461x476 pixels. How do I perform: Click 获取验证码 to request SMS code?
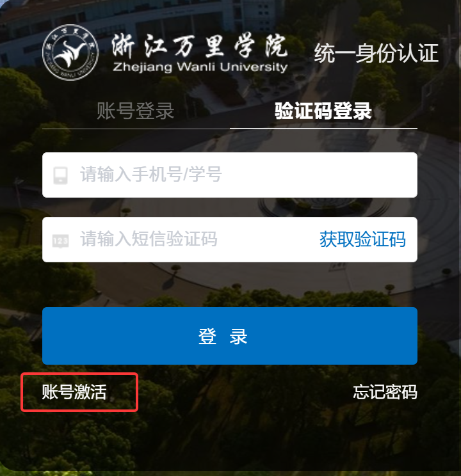[362, 239]
